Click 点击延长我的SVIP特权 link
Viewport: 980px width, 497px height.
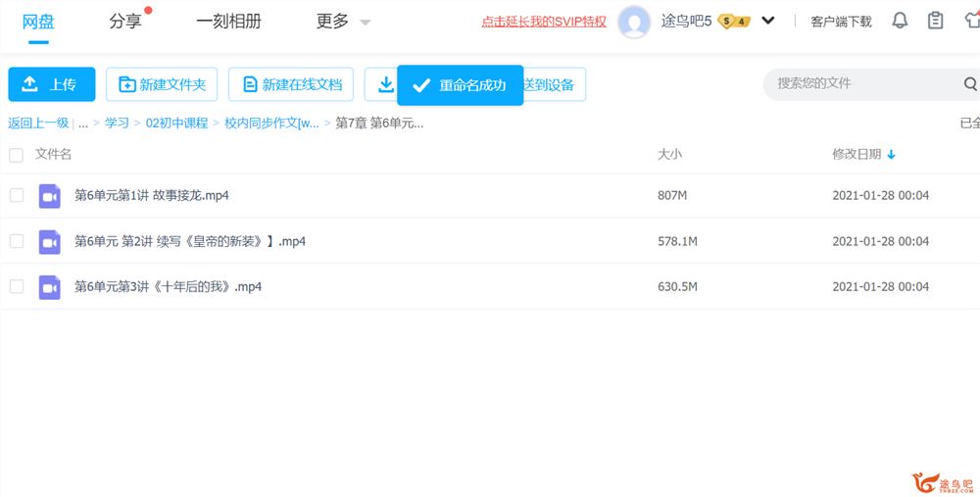coord(544,22)
